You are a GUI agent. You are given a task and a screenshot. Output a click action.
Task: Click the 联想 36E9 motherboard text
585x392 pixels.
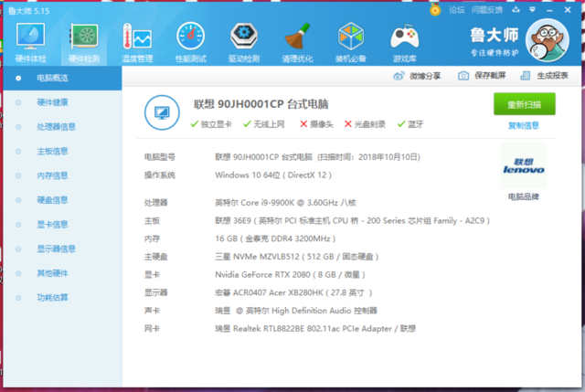pos(352,221)
